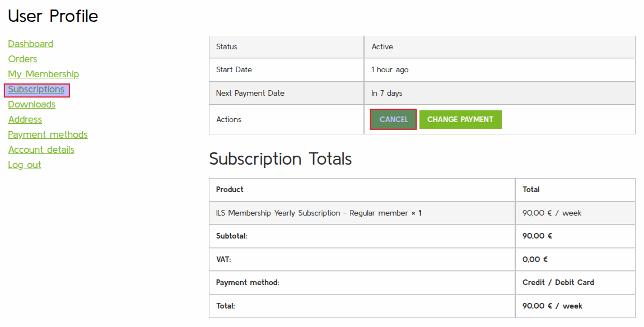Open the Dashboard link in sidebar
The width and height of the screenshot is (644, 327).
pos(30,44)
